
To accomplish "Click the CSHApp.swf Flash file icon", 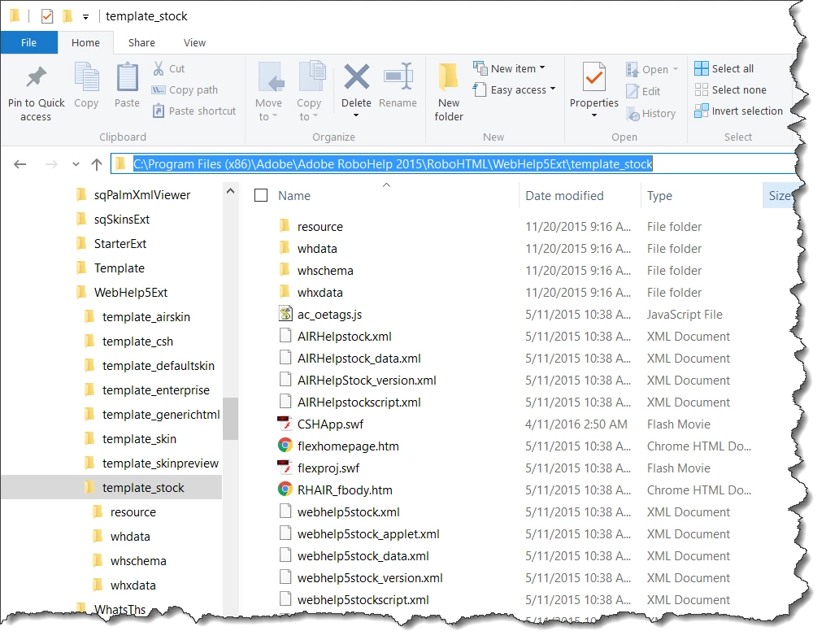I will 285,424.
